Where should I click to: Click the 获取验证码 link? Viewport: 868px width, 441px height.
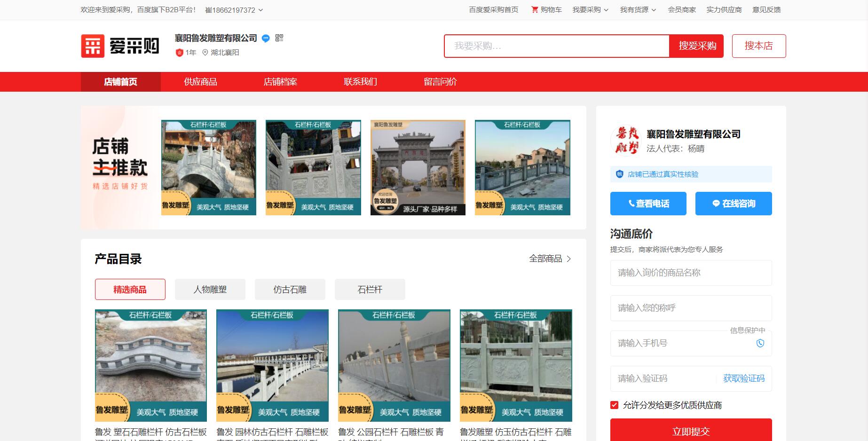744,378
